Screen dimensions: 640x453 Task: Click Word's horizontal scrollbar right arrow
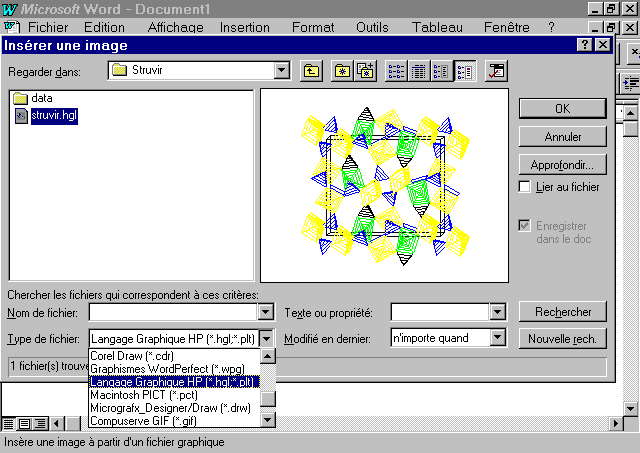(616, 424)
